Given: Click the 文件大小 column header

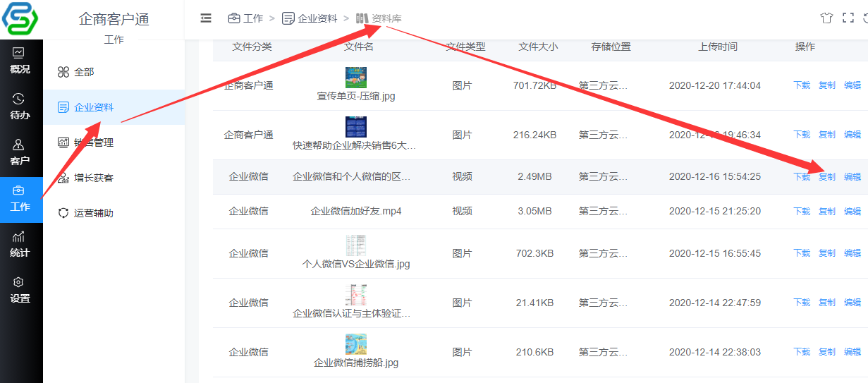Looking at the screenshot, I should (537, 47).
